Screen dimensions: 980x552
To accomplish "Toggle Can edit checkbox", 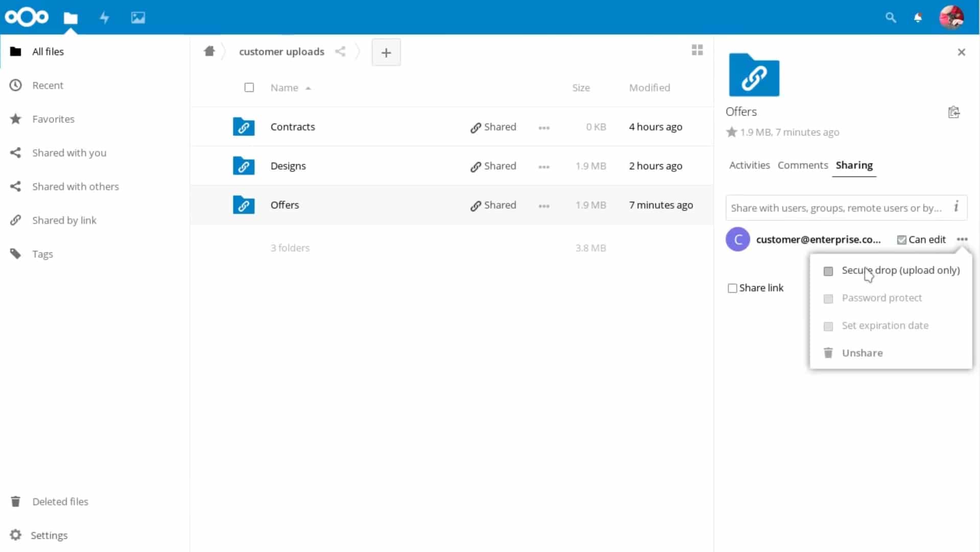I will click(x=901, y=240).
